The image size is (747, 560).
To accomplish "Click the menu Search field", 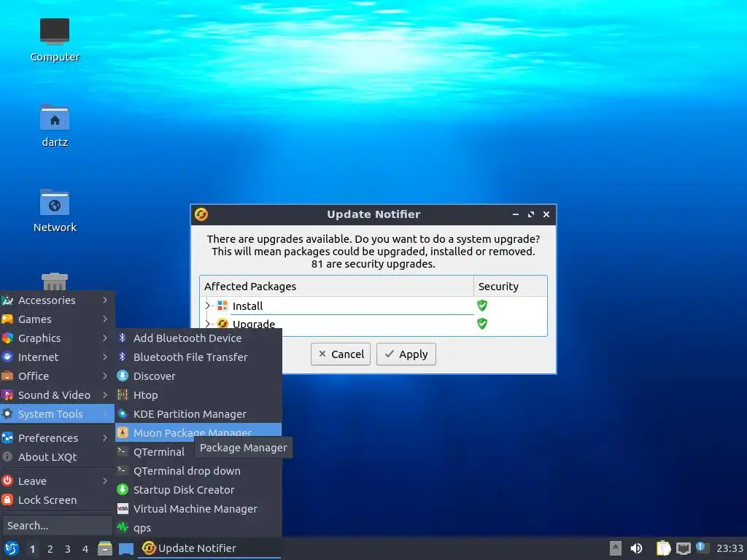I will click(57, 526).
